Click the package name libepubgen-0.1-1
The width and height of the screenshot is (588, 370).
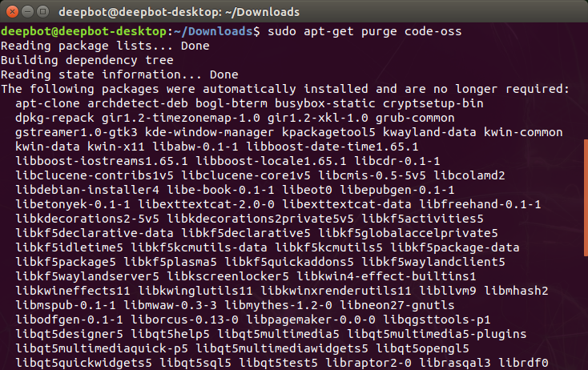coord(397,190)
